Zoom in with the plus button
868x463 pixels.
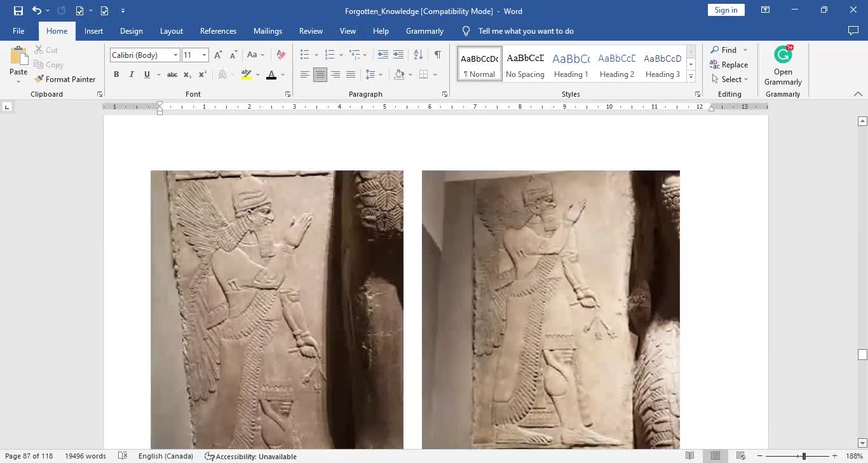click(834, 456)
